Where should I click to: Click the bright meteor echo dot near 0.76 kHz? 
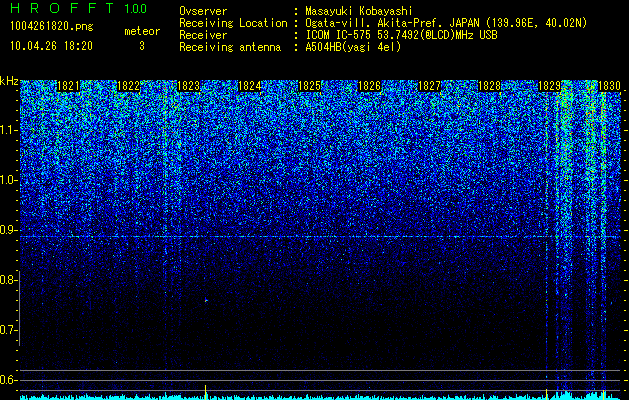pos(206,300)
